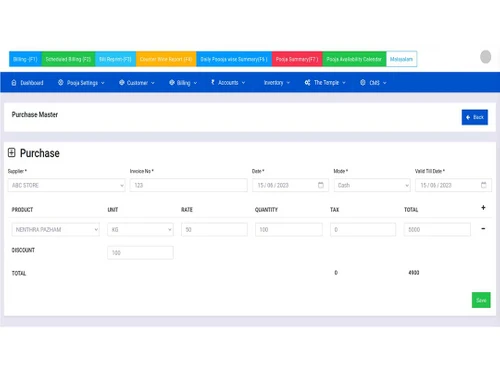Open Scheduled Billing (F2)

pyautogui.click(x=68, y=59)
